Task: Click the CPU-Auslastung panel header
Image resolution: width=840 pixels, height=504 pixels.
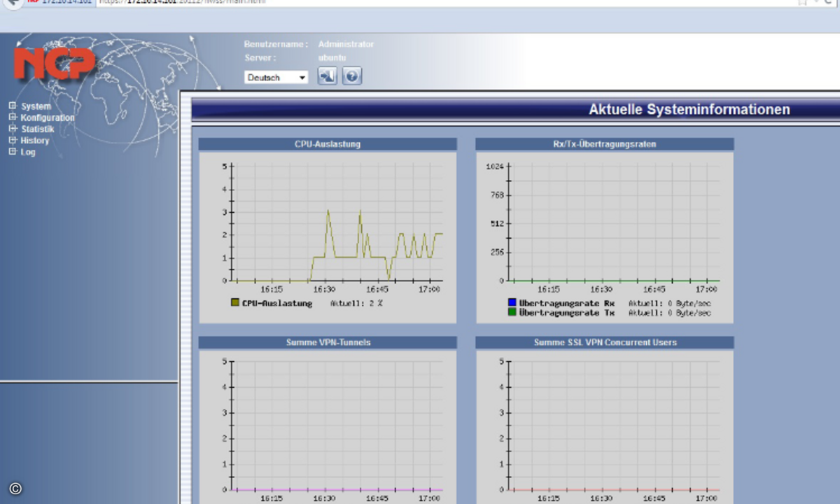Action: [328, 144]
